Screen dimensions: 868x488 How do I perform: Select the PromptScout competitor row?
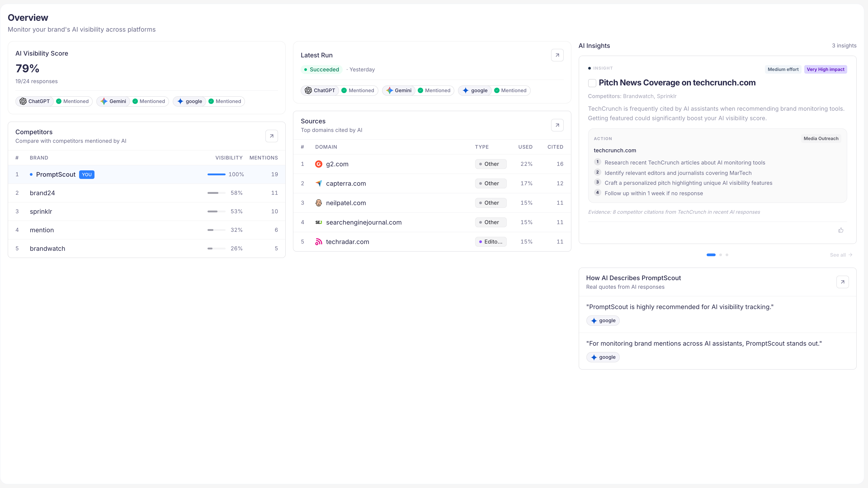click(x=146, y=174)
